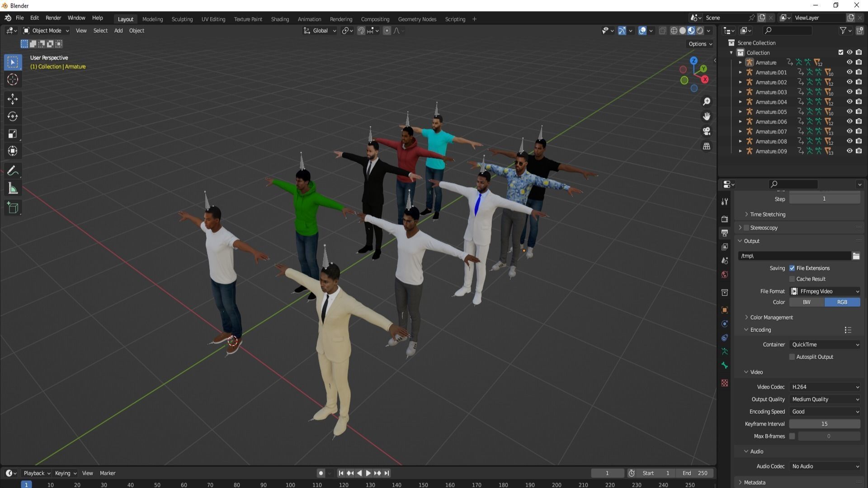Click the viewport Options button

click(x=700, y=44)
